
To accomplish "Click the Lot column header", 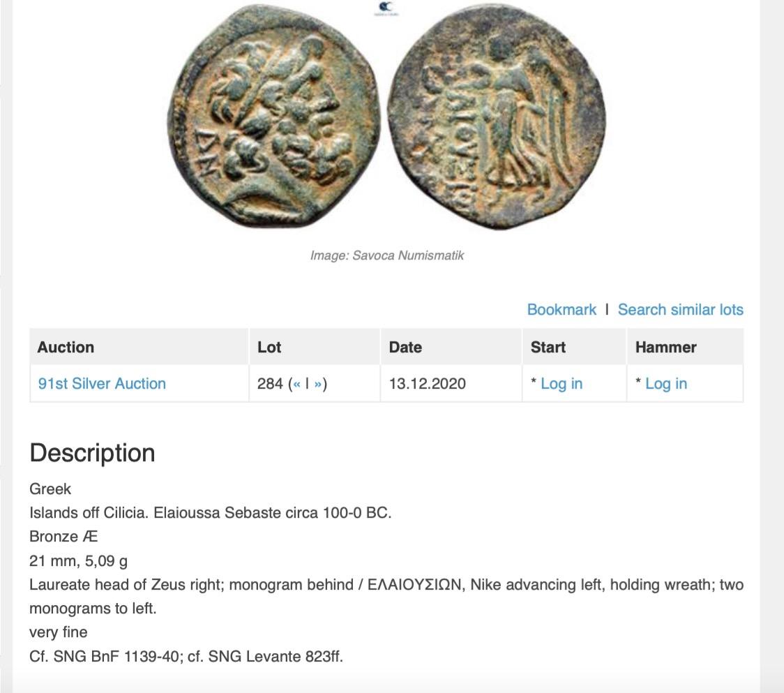I will 269,348.
